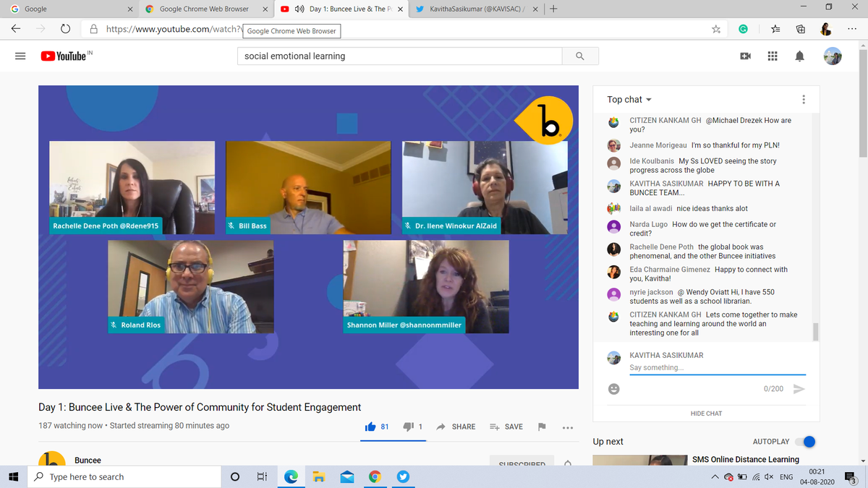The width and height of the screenshot is (868, 488).
Task: Show hidden system tray icons
Action: [715, 477]
